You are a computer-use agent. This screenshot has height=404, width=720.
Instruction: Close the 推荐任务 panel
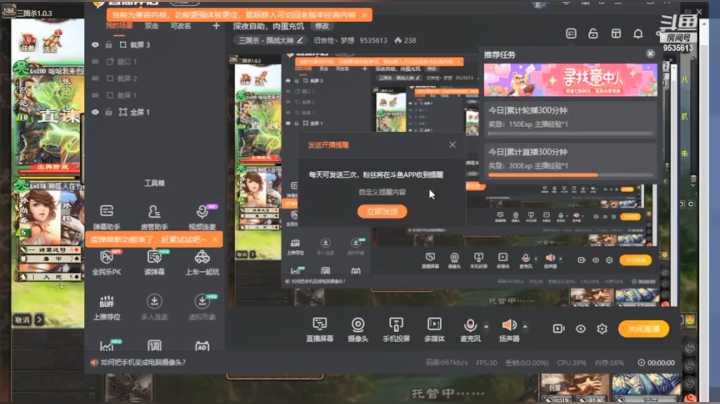click(x=650, y=54)
